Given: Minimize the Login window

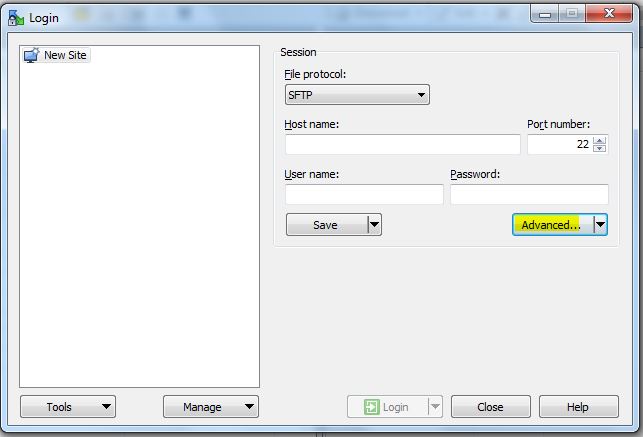Looking at the screenshot, I should (545, 14).
